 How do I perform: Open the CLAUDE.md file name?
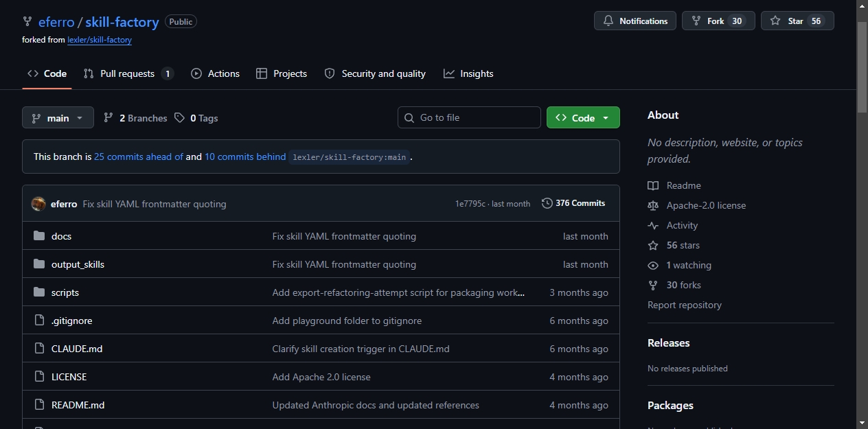pyautogui.click(x=77, y=349)
